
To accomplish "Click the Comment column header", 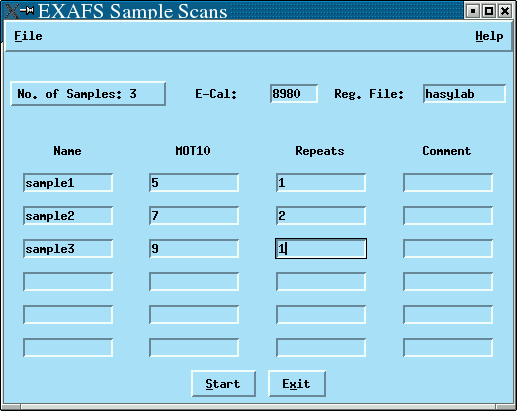I will (447, 151).
